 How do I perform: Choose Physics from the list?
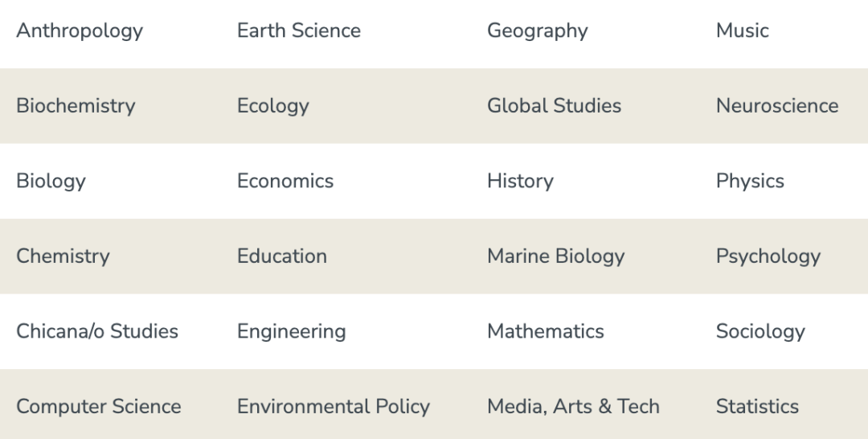pyautogui.click(x=750, y=181)
